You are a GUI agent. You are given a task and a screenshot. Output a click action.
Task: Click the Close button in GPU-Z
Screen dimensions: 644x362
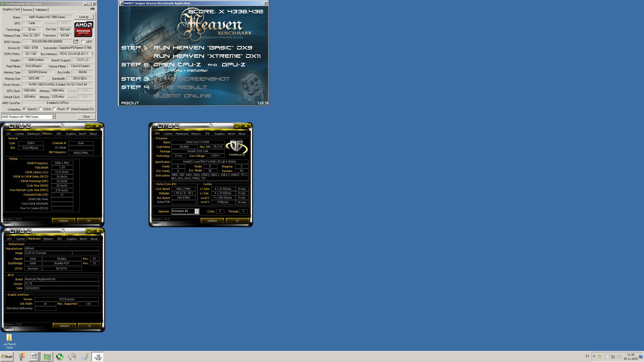(86, 117)
